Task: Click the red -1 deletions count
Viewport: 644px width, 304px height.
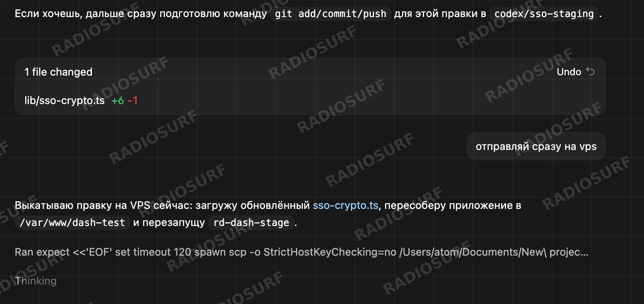Action: (x=133, y=100)
